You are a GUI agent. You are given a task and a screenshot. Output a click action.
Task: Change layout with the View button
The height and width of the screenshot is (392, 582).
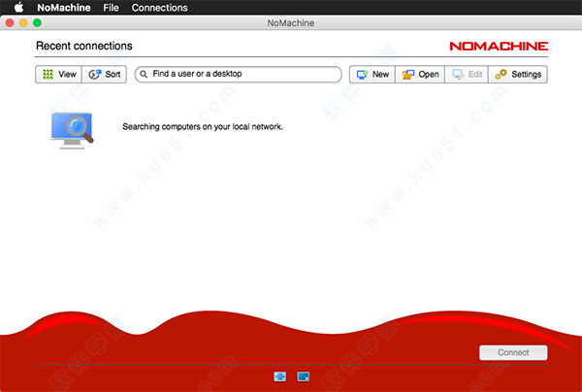[58, 75]
